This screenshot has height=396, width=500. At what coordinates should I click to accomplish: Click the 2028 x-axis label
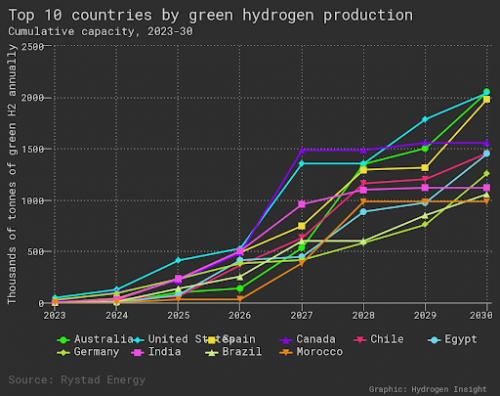point(363,315)
